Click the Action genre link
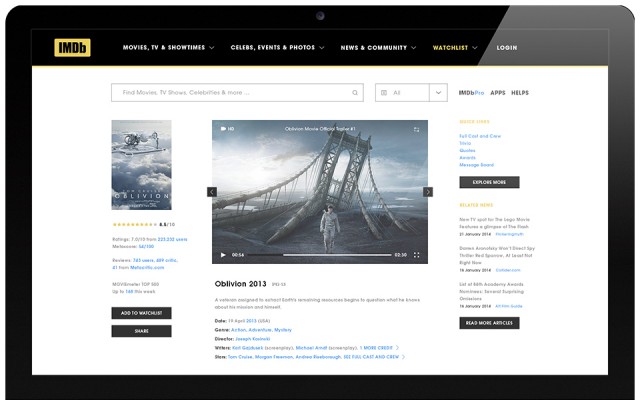This screenshot has height=400, width=640. coord(239,330)
